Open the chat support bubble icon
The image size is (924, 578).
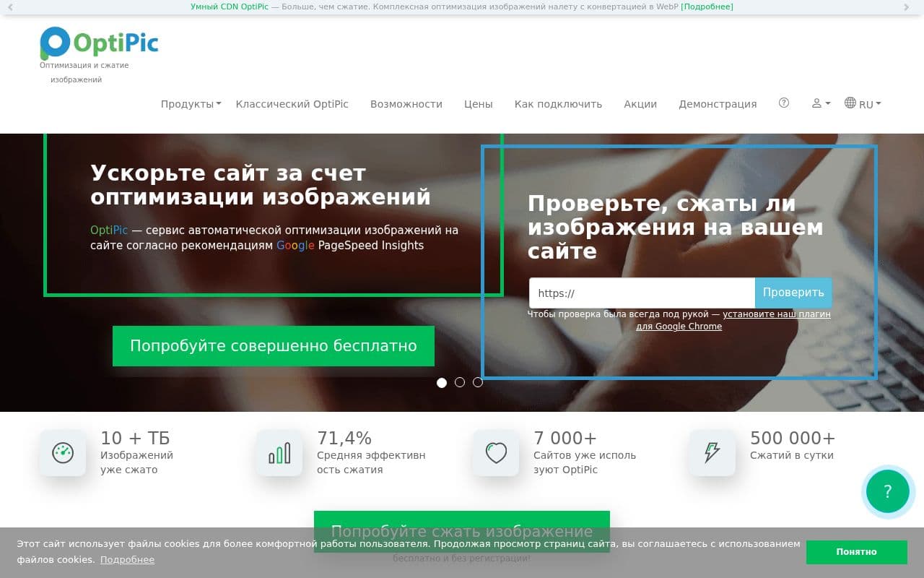coord(888,492)
